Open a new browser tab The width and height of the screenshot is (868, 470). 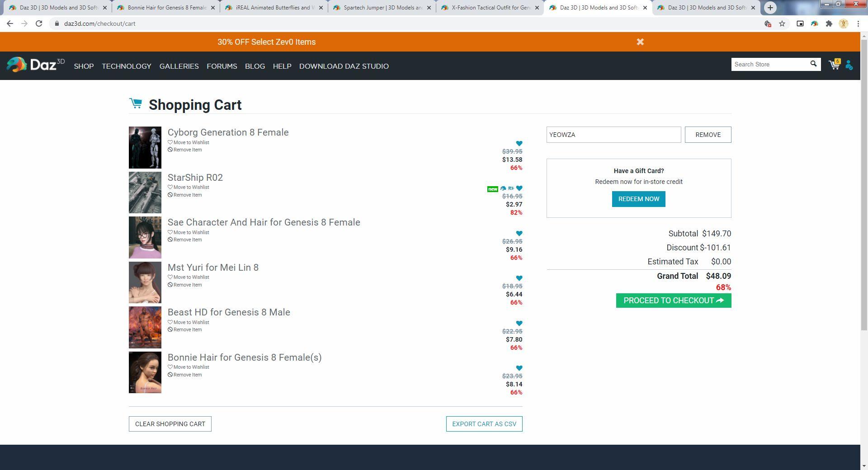pos(770,8)
